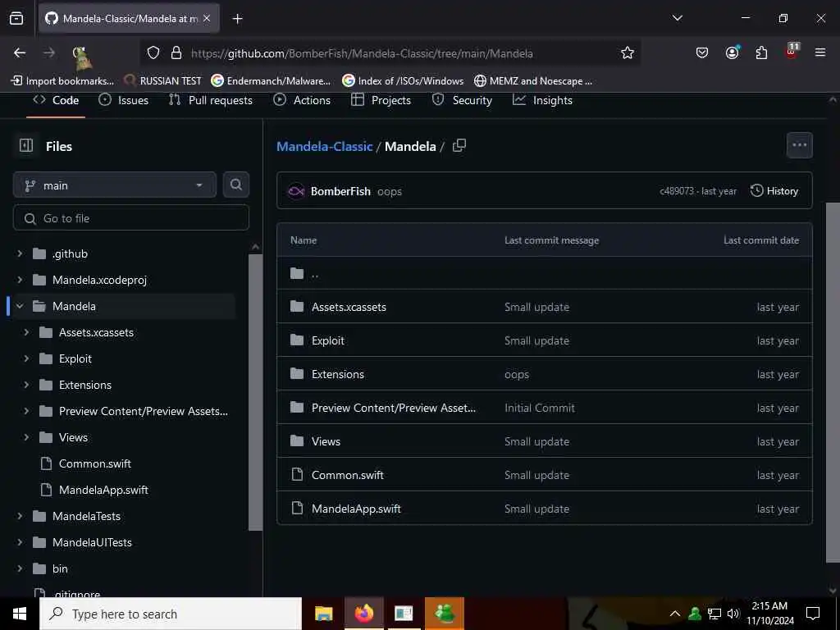Viewport: 840px width, 630px height.
Task: Open Common.swift in the table
Action: 348,475
